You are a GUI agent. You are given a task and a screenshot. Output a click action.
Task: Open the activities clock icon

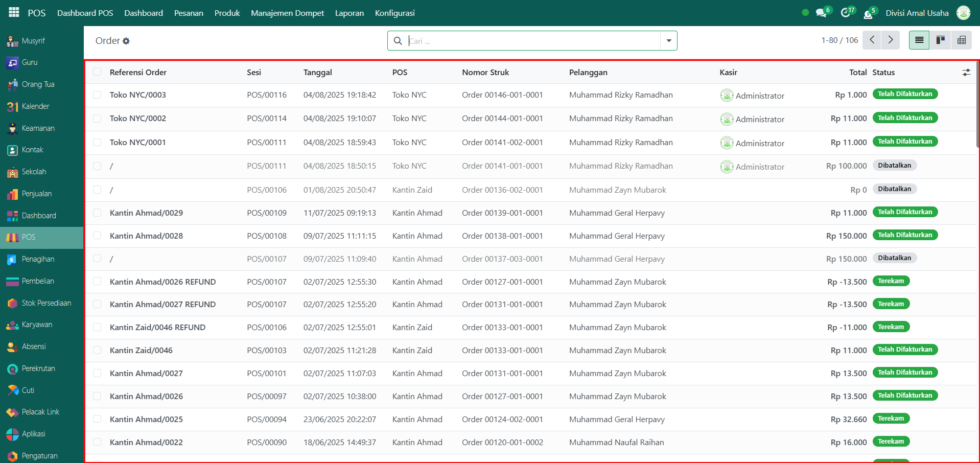pos(846,13)
